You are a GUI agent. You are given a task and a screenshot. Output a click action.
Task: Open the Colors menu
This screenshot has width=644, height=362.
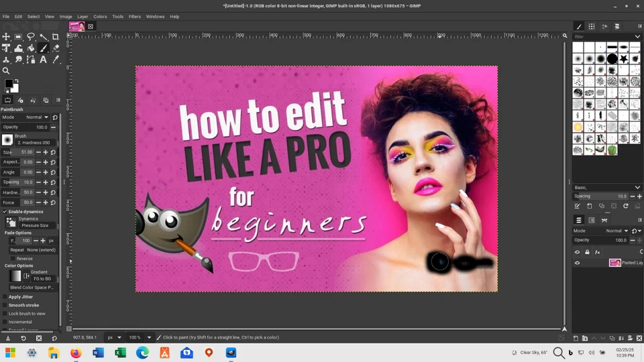click(100, 16)
